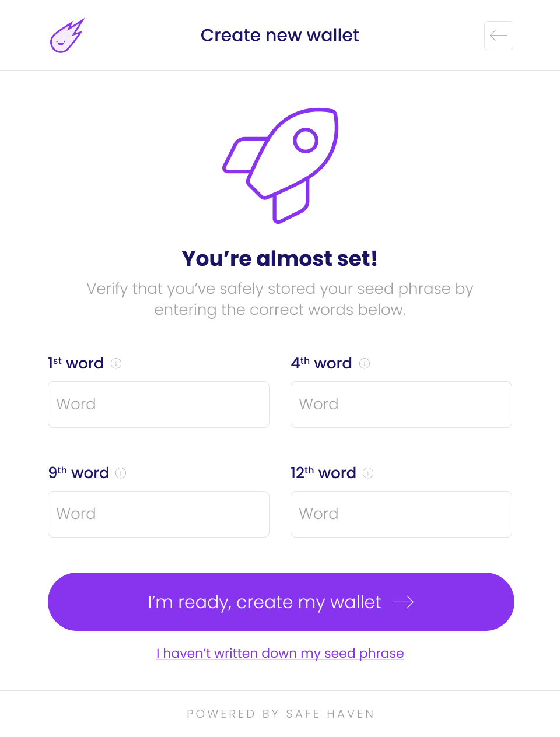Focus the 9th word input field
Image resolution: width=560 pixels, height=737 pixels.
click(x=159, y=514)
